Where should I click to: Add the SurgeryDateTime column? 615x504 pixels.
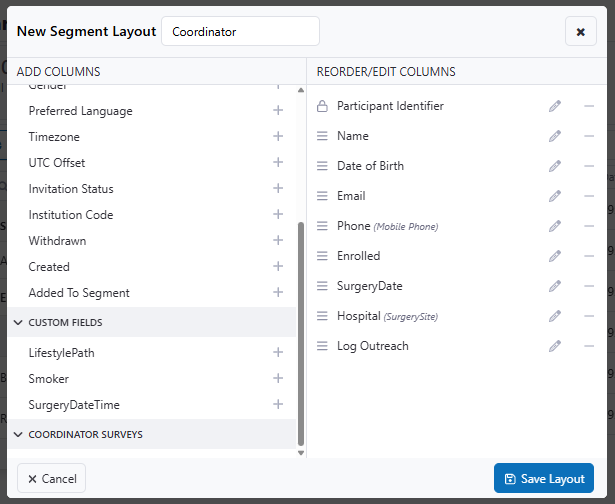point(278,405)
